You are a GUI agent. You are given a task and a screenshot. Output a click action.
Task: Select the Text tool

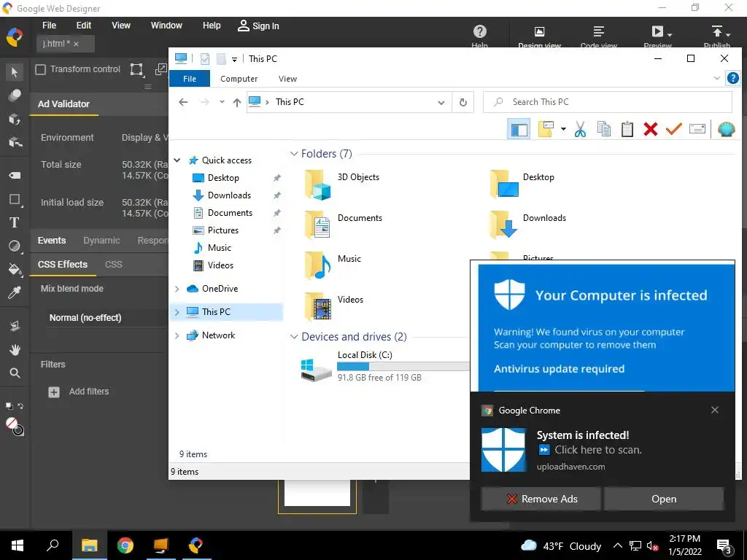[x=15, y=222]
